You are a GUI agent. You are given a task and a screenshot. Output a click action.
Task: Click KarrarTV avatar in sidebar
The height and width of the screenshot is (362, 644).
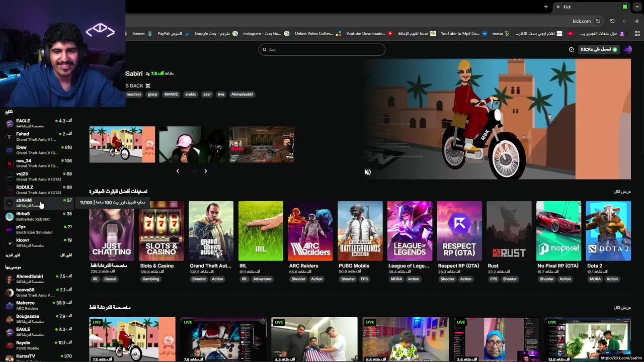[x=9, y=358]
